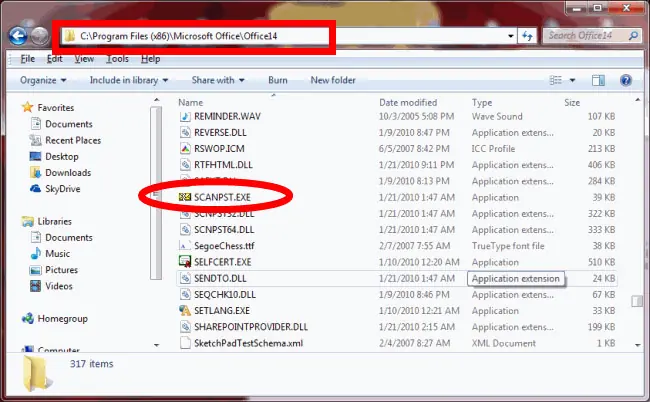Open Documents under Favorites

[69, 124]
